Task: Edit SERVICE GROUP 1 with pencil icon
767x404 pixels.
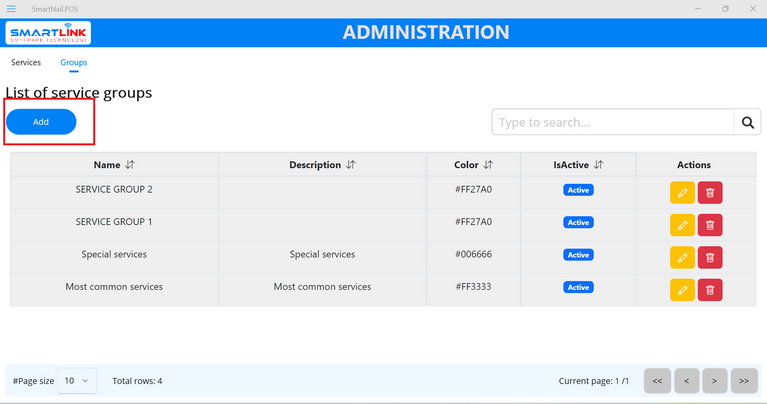Action: (x=682, y=225)
